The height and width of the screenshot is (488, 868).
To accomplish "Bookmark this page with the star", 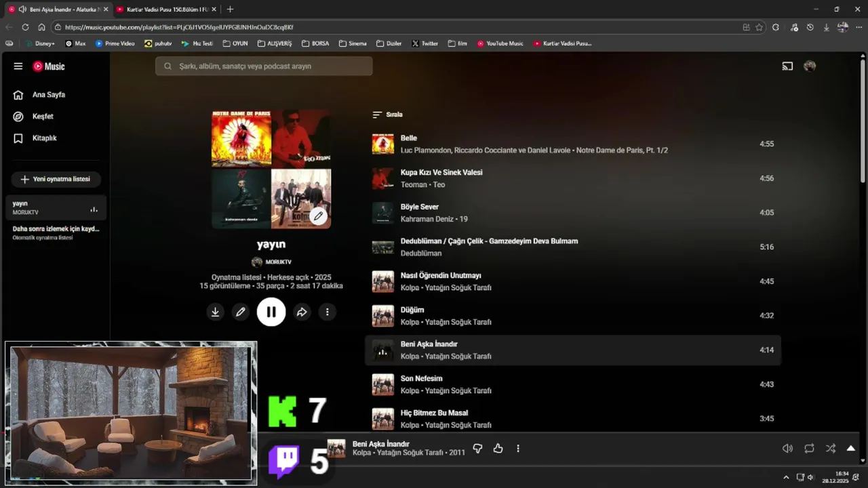I will [759, 27].
